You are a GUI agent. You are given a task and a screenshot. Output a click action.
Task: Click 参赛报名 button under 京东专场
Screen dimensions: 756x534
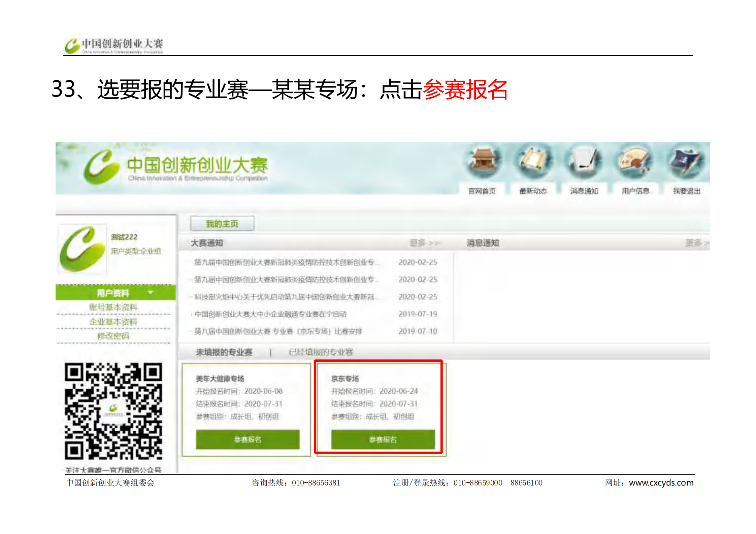383,439
